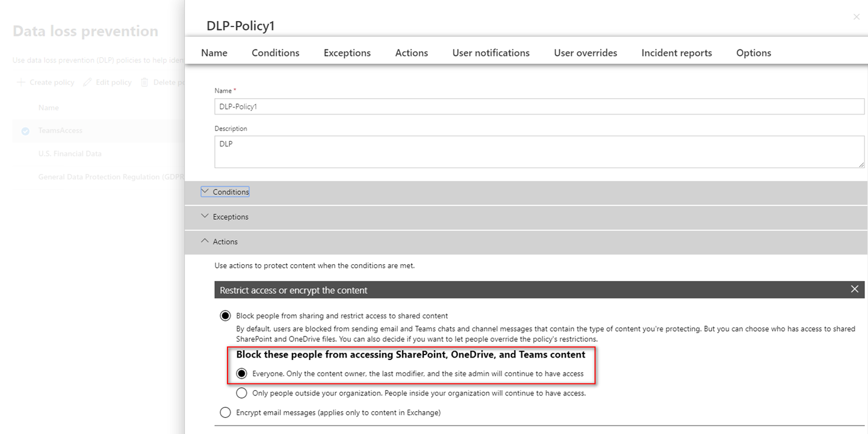Select Block people from sharing radio button
Image resolution: width=868 pixels, height=434 pixels.
tap(225, 316)
